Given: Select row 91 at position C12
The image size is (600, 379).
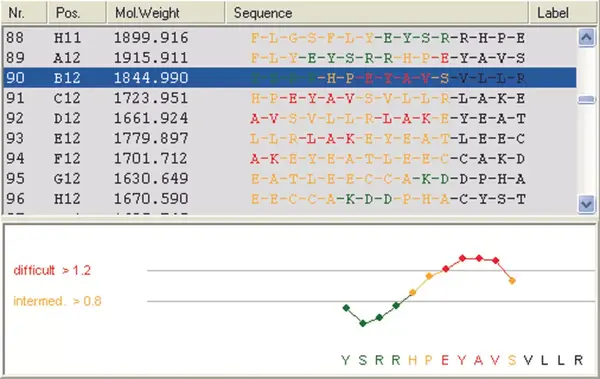Looking at the screenshot, I should 290,98.
